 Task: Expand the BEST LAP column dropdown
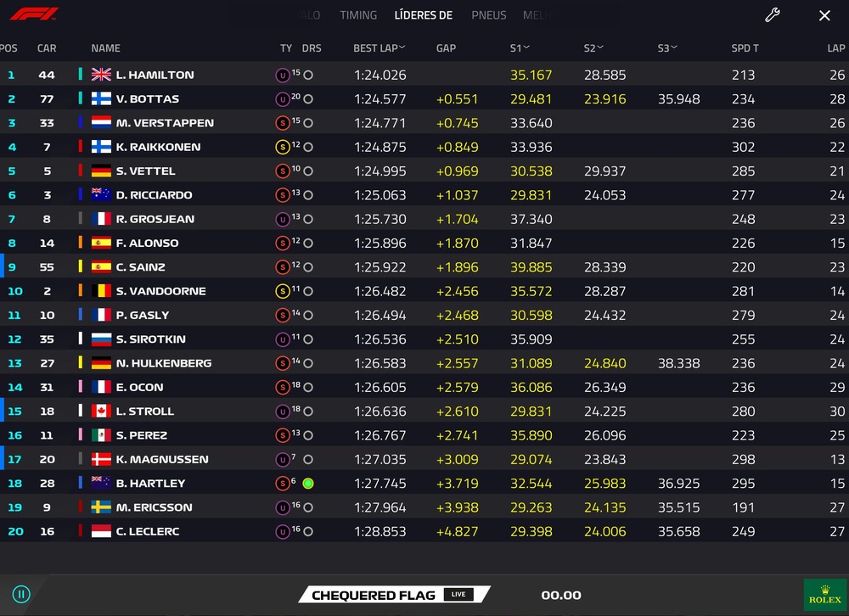402,48
